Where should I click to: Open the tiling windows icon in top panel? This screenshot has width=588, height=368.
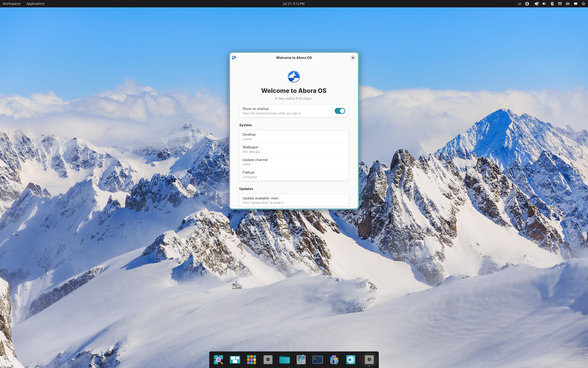pyautogui.click(x=536, y=4)
